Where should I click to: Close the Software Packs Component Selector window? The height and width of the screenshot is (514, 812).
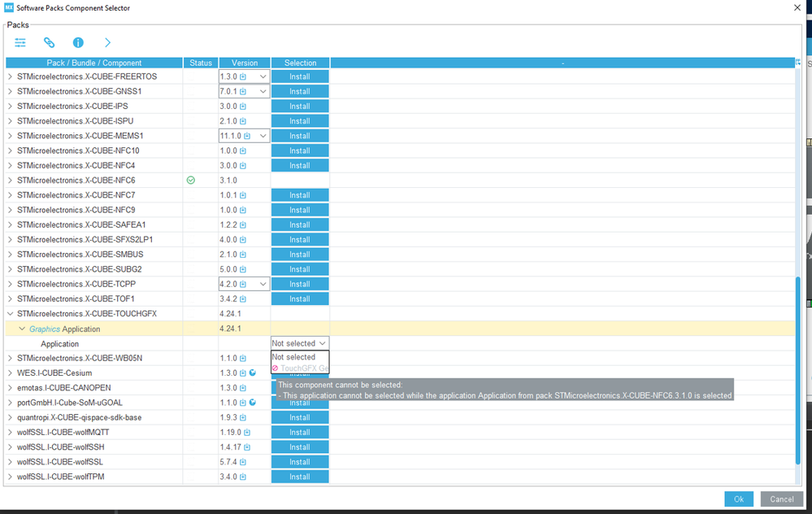[x=797, y=8]
